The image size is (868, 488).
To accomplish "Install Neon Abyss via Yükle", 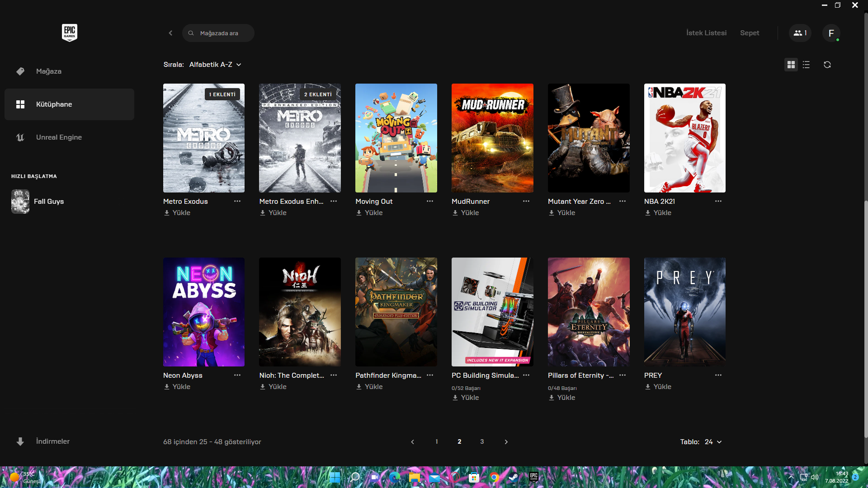I will tap(177, 387).
